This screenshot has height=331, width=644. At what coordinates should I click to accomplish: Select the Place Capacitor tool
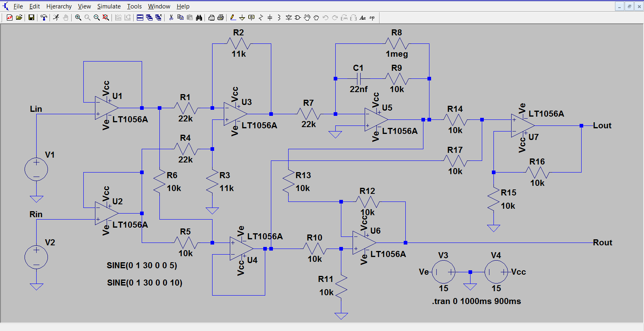click(270, 18)
